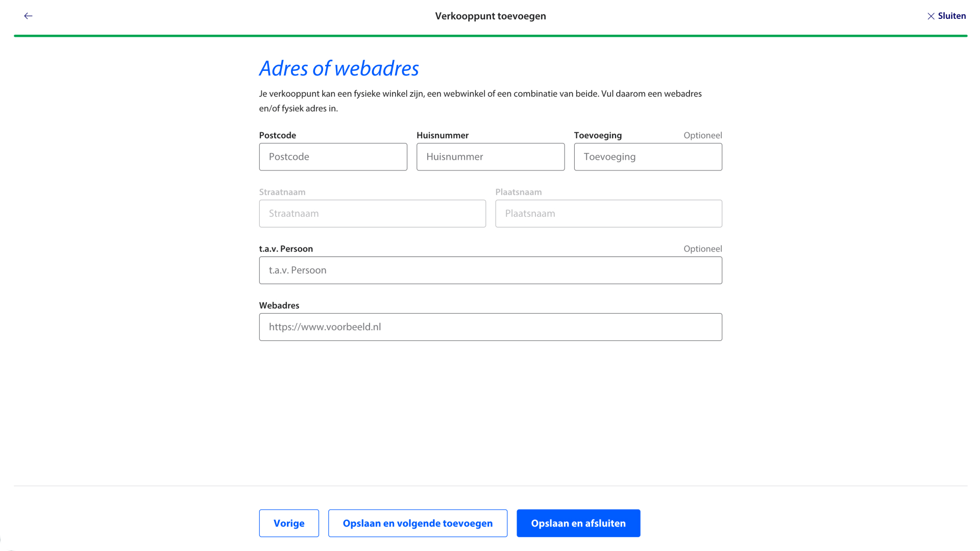
Task: Click the Huisnummer field label
Action: (x=442, y=135)
